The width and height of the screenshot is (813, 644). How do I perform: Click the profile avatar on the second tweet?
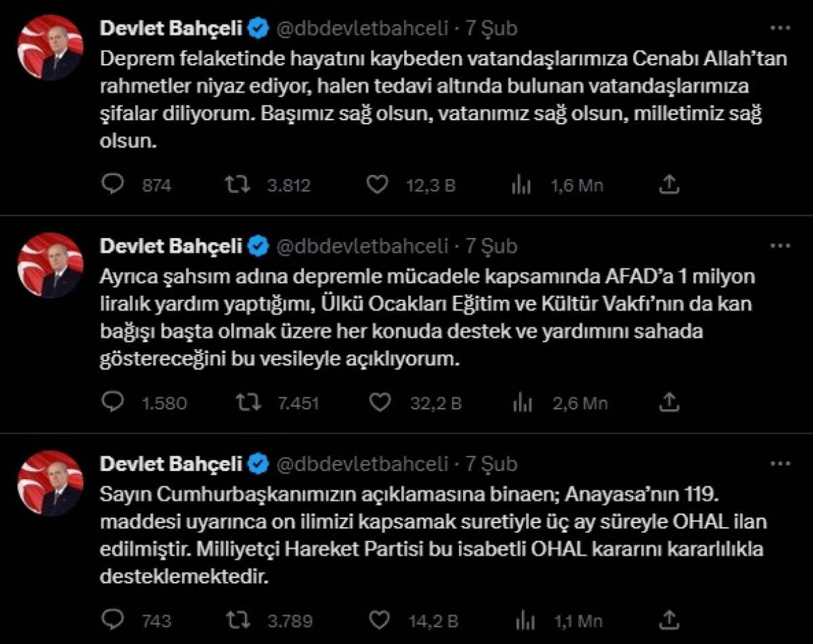click(49, 265)
